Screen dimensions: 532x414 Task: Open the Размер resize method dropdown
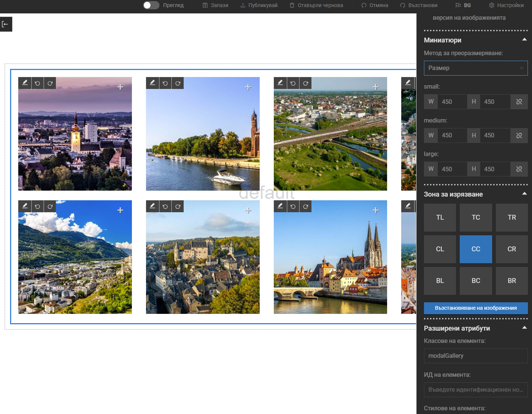476,68
